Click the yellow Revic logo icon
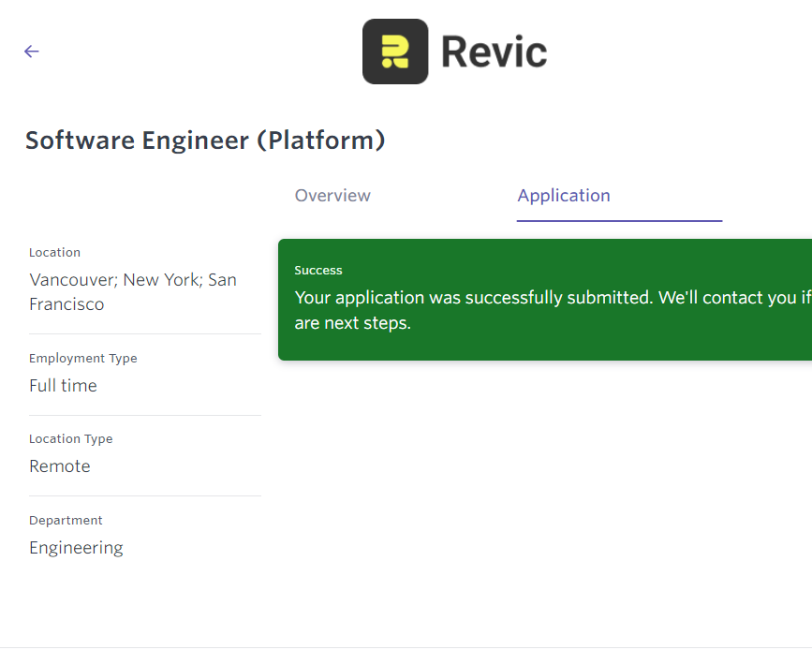The width and height of the screenshot is (812, 650). 395,52
